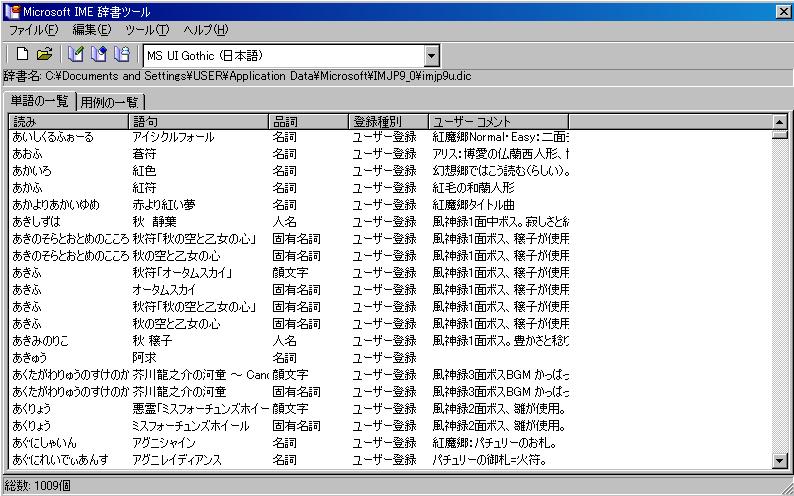Click the IME dictionary tool title bar icon
Viewport: 794px width, 496px height.
(x=12, y=11)
